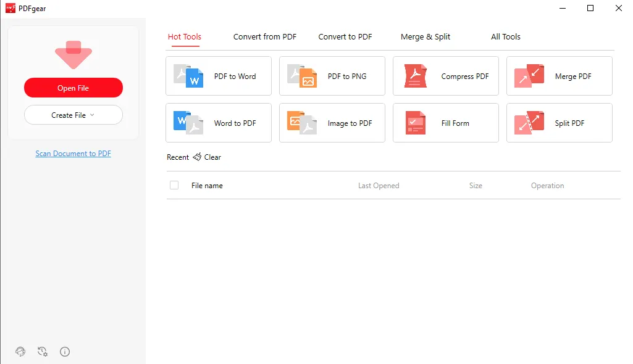
Task: Click the Image to PDF icon
Action: [302, 123]
